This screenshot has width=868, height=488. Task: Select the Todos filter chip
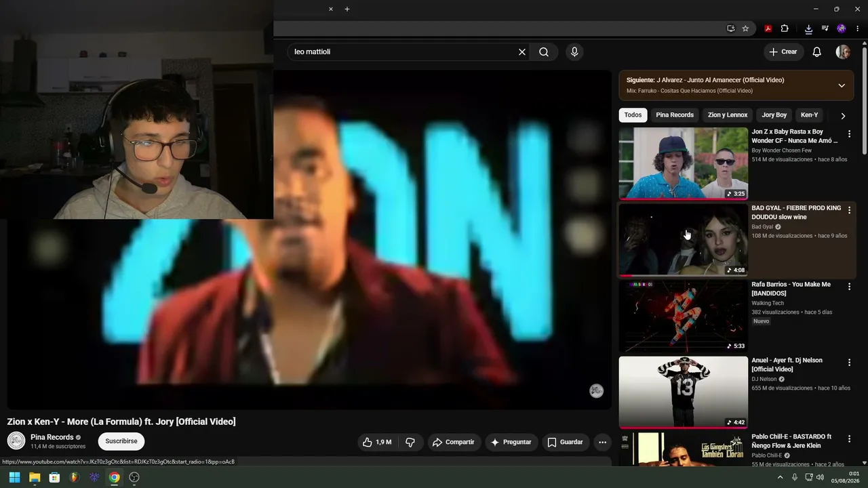633,115
